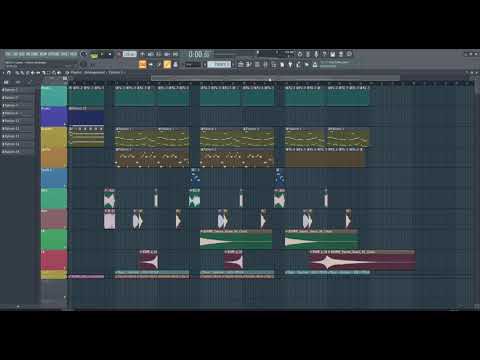The image size is (480, 360).
Task: Open the snap setting dropdown beside pattern selector
Action: point(193,65)
